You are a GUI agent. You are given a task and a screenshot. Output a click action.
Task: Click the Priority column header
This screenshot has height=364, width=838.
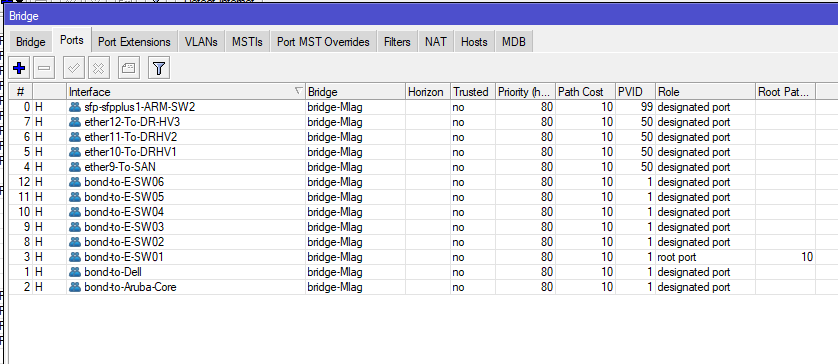(525, 92)
